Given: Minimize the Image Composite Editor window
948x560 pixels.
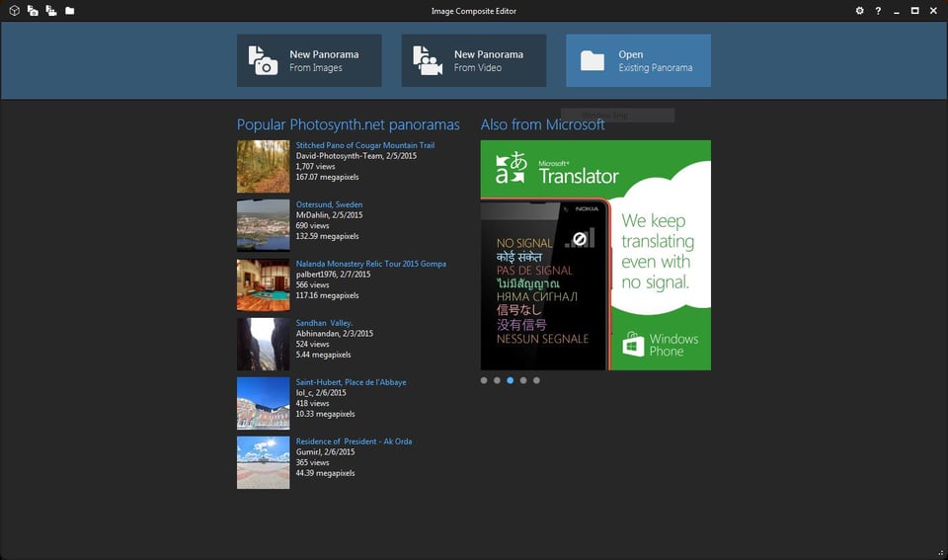Looking at the screenshot, I should click(897, 11).
